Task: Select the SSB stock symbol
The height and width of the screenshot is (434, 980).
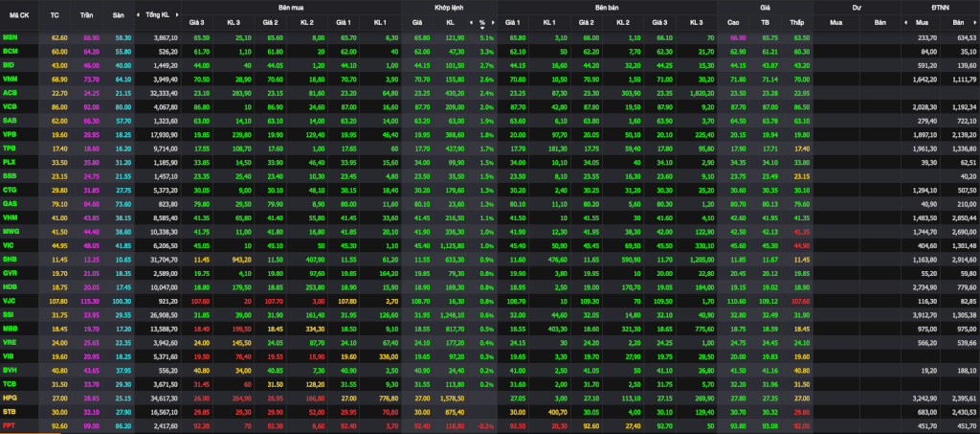Action: tap(10, 175)
